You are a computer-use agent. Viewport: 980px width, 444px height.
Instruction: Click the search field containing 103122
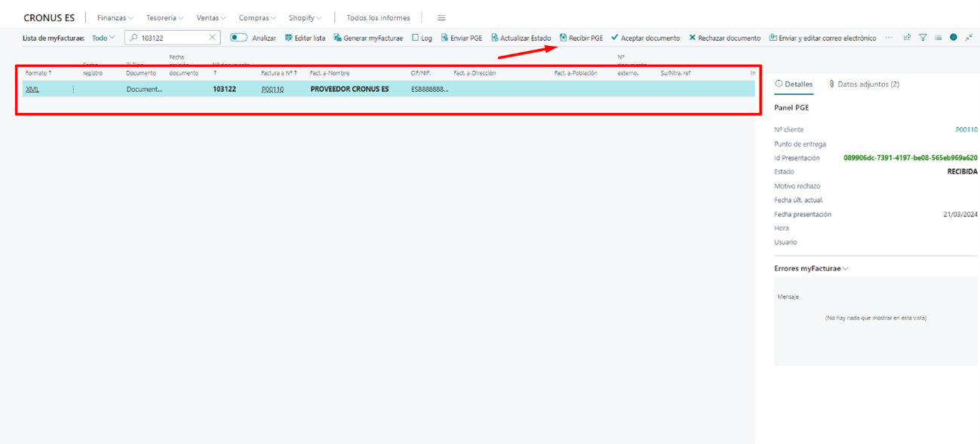(172, 38)
